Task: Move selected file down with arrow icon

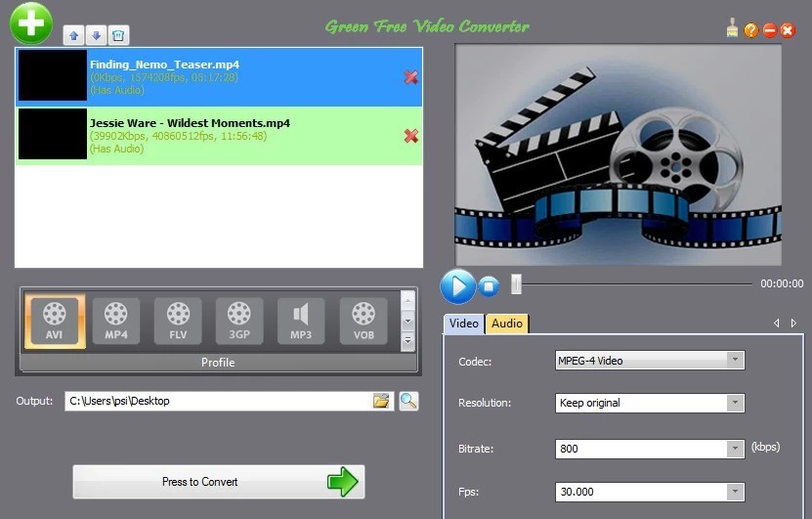Action: [96, 36]
